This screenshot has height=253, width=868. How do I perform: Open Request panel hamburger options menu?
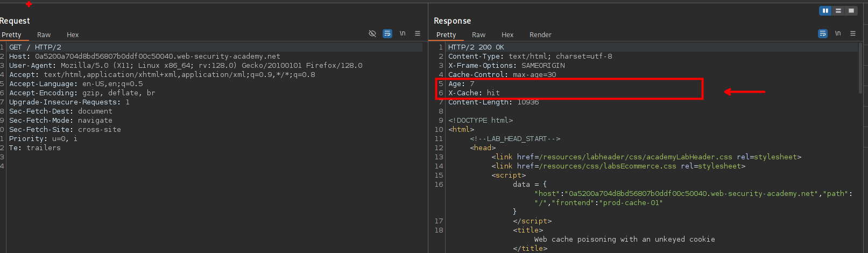(418, 33)
